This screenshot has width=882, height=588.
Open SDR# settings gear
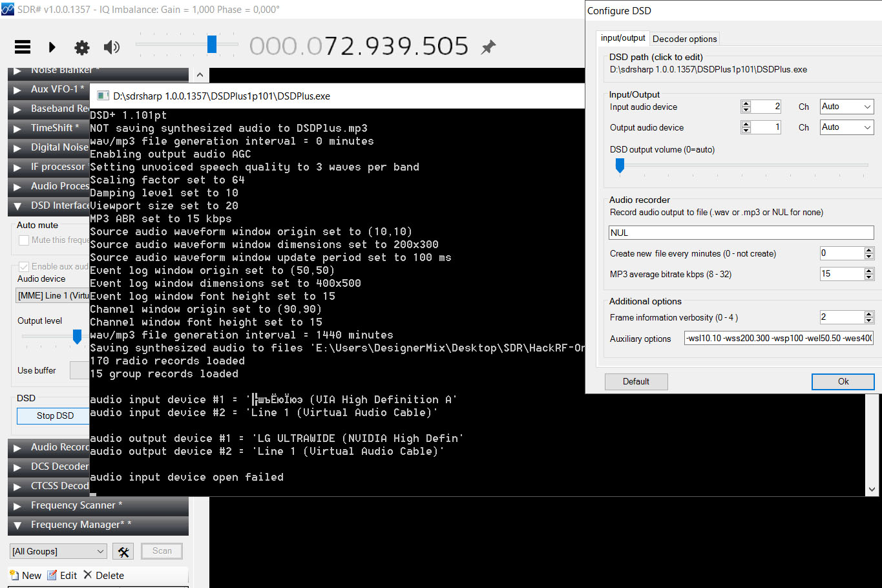[x=82, y=47]
